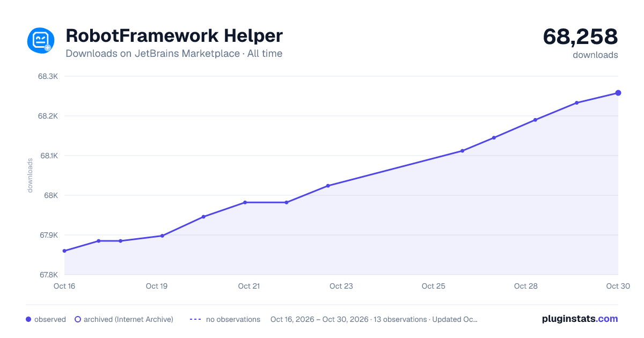Click the data point after Oct 28
Viewport: 644px width, 338px height.
coord(576,102)
